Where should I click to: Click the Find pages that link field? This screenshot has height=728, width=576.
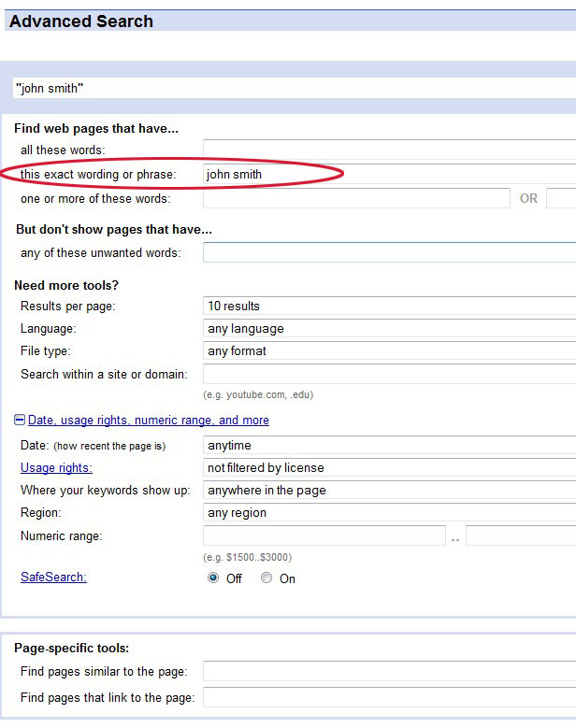pos(389,697)
